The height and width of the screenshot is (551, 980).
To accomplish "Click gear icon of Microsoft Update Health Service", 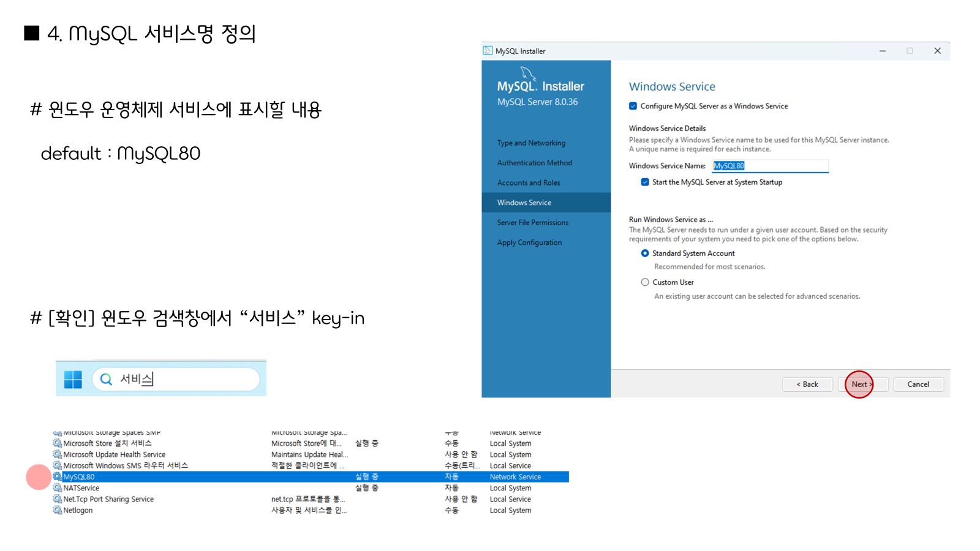I will pos(57,454).
